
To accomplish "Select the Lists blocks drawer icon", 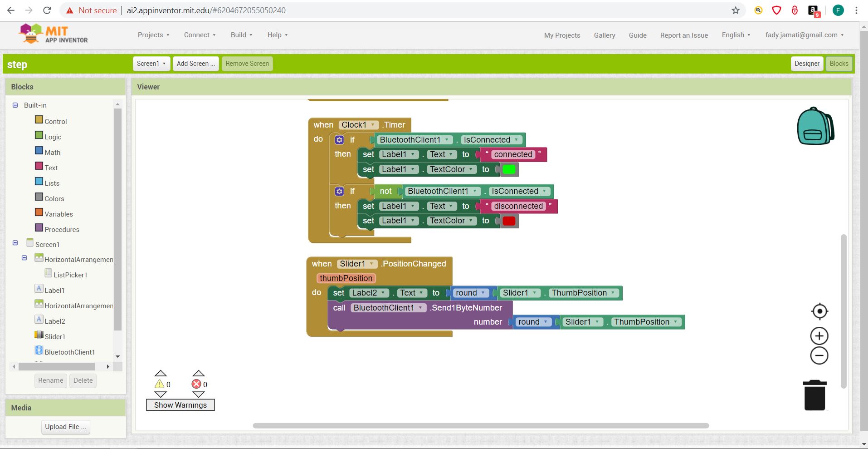I will pyautogui.click(x=39, y=182).
